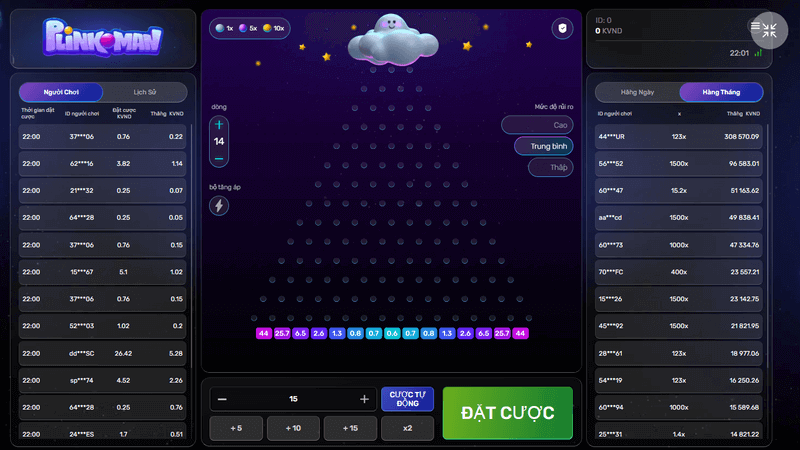Viewport: 800px width, 450px height.
Task: Select leaderboard row 60***94
Action: (679, 407)
